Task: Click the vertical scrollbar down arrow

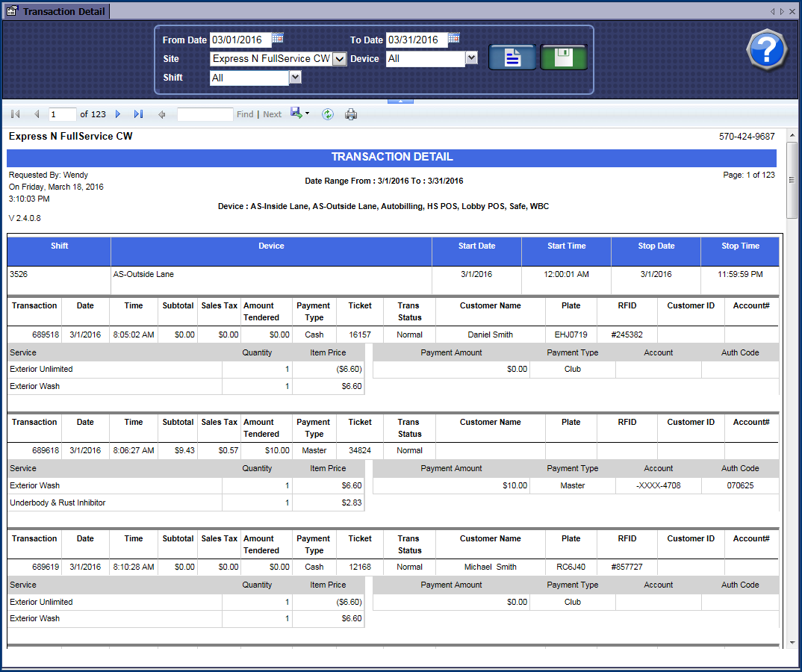Action: point(792,642)
